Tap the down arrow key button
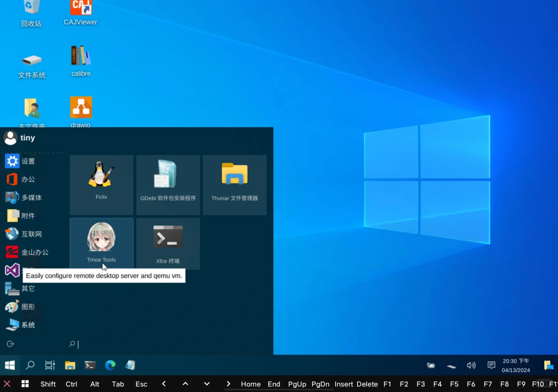Screen dimensions: 558x392 point(207,384)
